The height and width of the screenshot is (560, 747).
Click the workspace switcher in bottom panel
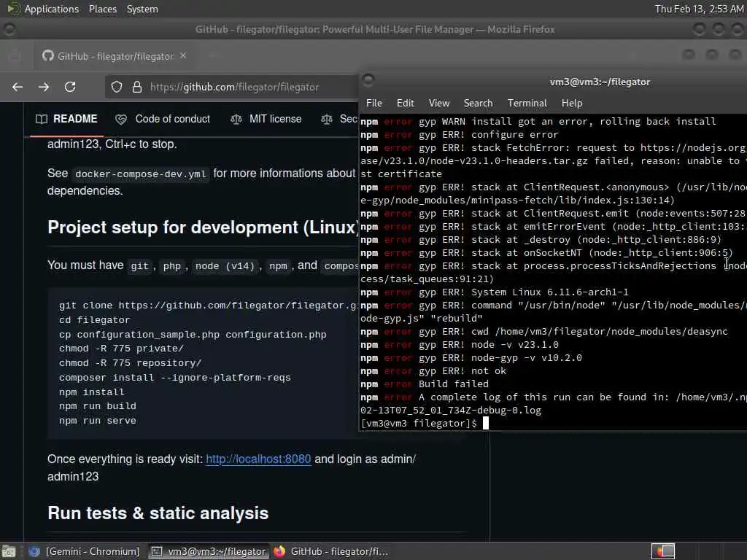[663, 551]
